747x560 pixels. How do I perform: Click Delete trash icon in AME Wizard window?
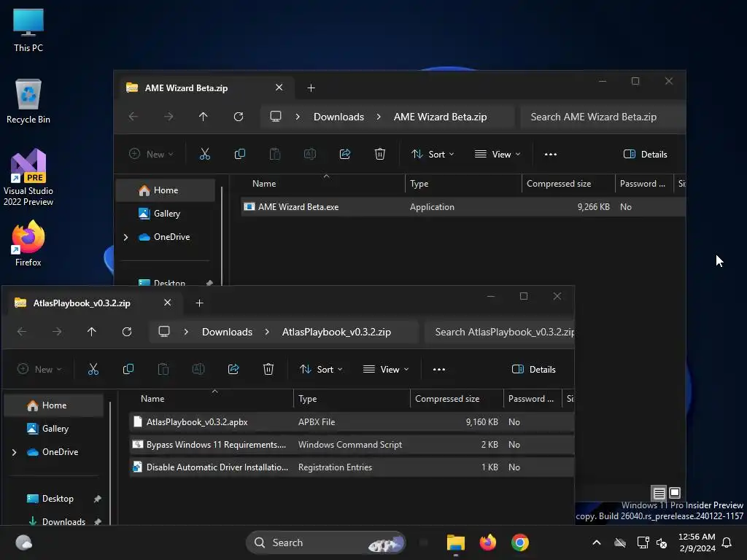tap(379, 154)
